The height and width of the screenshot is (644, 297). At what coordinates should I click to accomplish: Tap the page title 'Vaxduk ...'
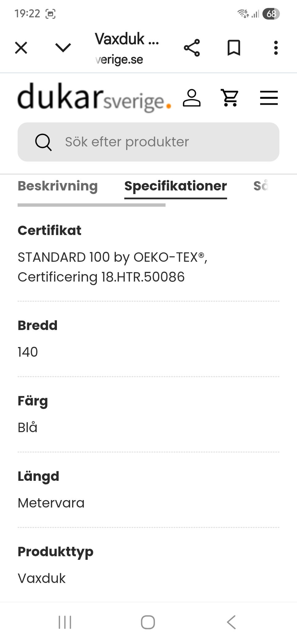(127, 39)
